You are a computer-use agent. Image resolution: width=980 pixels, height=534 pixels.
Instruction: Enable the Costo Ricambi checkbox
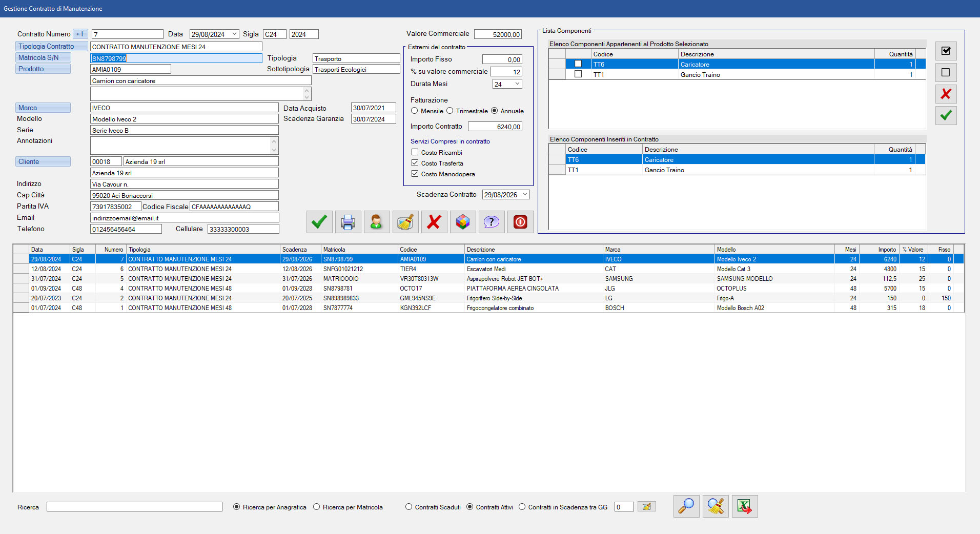pyautogui.click(x=415, y=152)
